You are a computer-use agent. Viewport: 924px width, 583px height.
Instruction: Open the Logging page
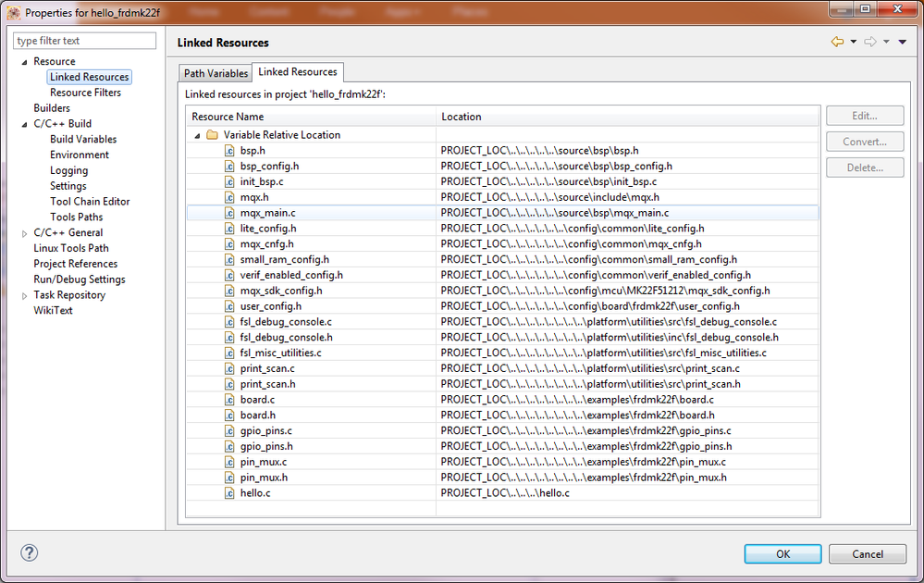pyautogui.click(x=69, y=170)
